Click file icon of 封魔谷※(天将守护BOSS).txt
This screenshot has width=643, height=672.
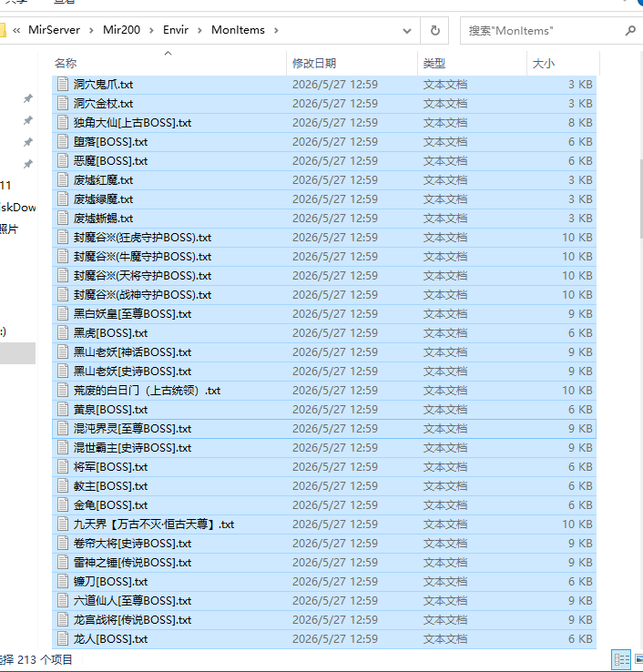coord(63,276)
